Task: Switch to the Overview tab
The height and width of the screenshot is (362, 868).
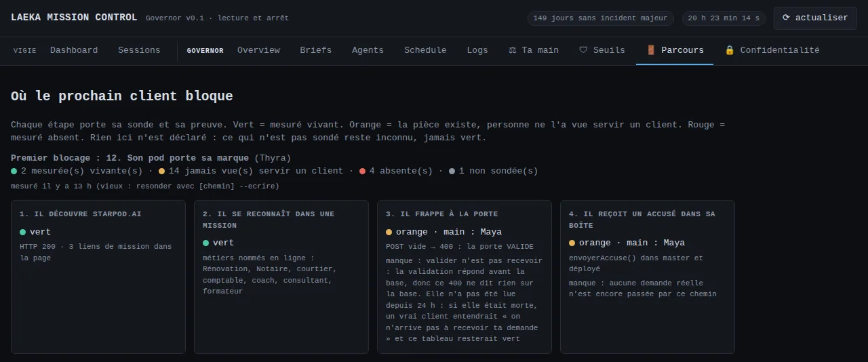Action: tap(258, 50)
